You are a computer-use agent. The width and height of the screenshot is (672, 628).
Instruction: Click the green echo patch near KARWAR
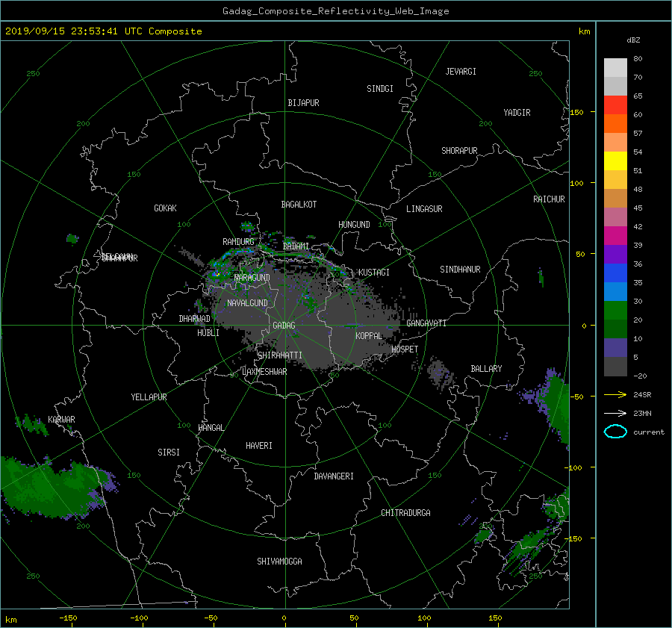(x=31, y=424)
